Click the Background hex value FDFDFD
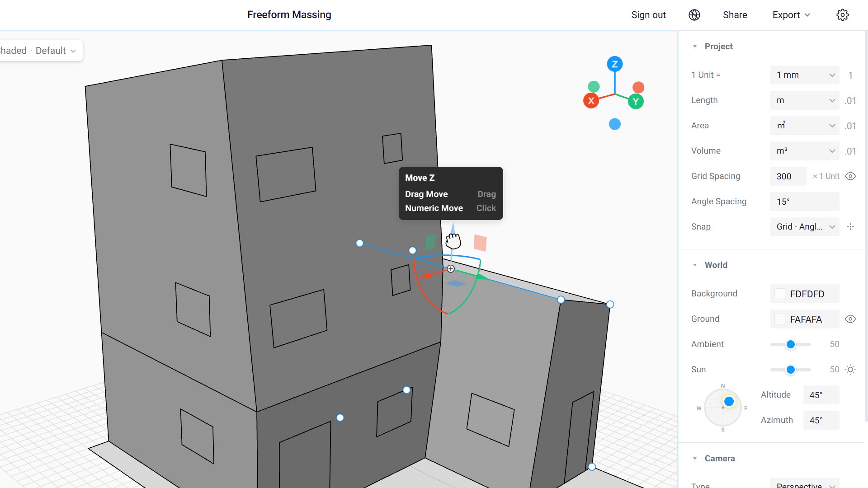Screen dimensions: 868x488 coord(807,294)
